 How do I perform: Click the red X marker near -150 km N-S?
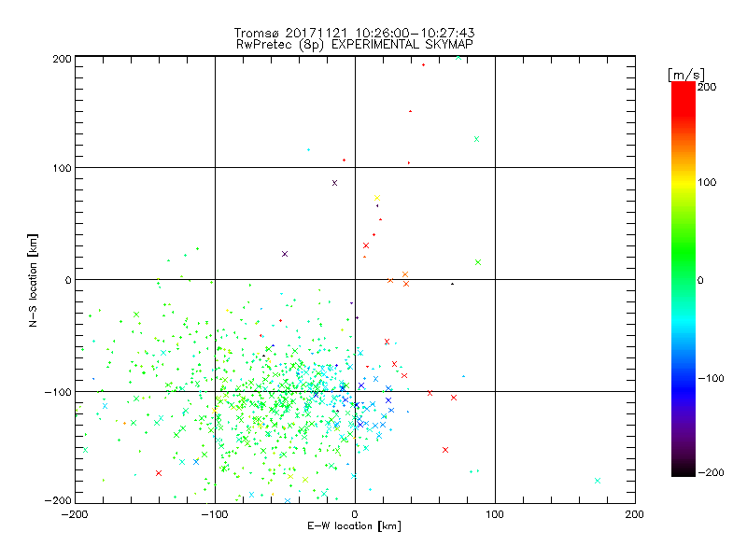(x=445, y=450)
